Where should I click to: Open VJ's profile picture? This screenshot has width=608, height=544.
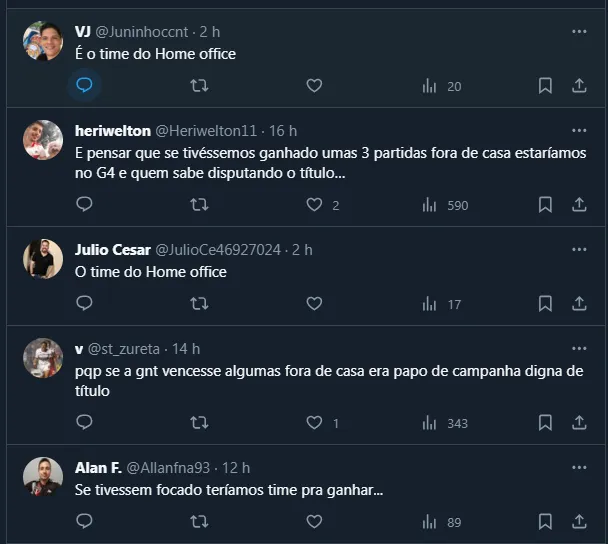43,41
